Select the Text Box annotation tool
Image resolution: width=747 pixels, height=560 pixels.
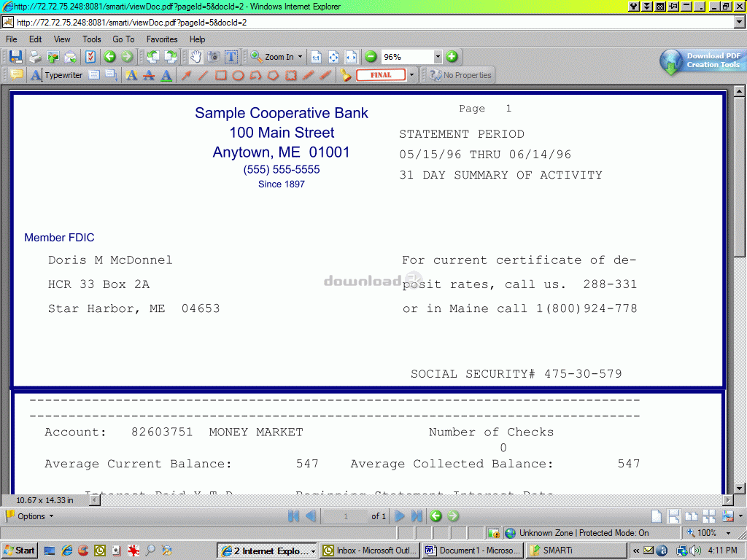point(94,75)
